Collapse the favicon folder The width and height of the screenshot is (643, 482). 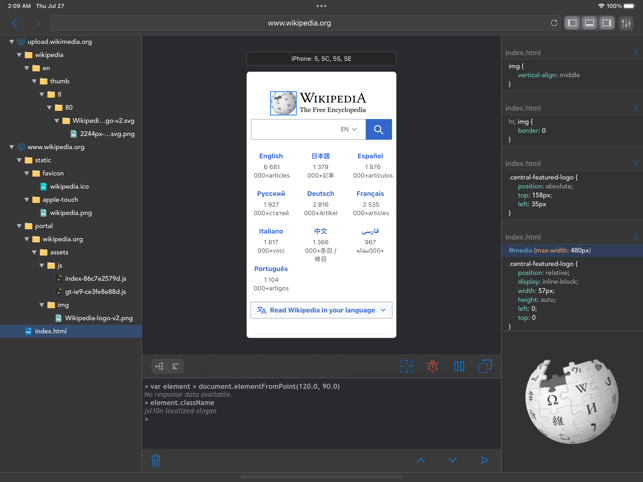click(x=27, y=173)
